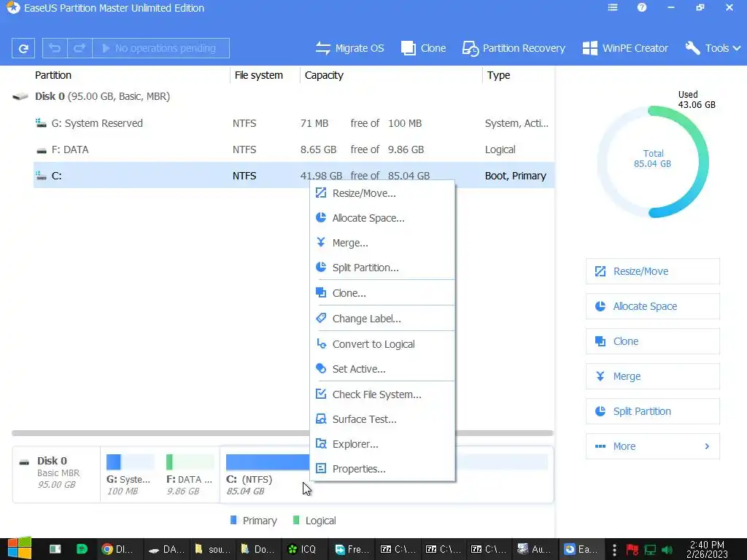This screenshot has width=747, height=560.
Task: Launch Partition Recovery from toolbar
Action: coord(514,48)
